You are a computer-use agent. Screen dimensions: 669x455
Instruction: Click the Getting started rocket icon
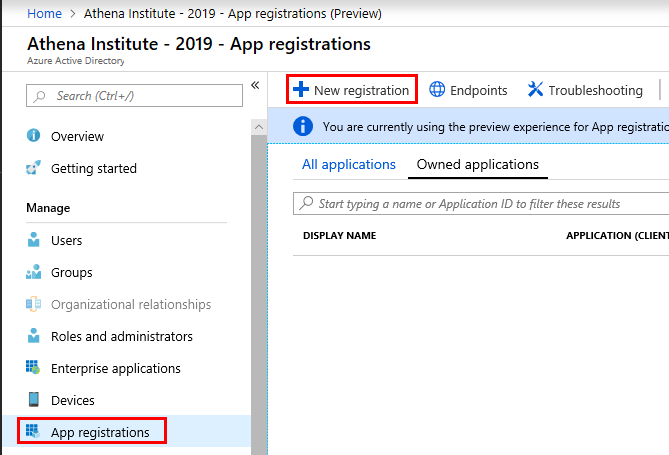pos(33,168)
